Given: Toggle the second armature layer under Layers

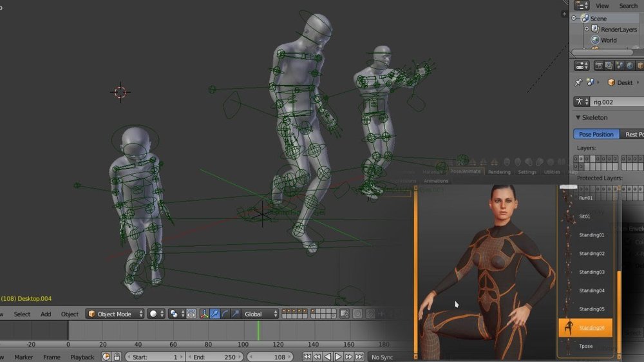Looking at the screenshot, I should (x=582, y=158).
